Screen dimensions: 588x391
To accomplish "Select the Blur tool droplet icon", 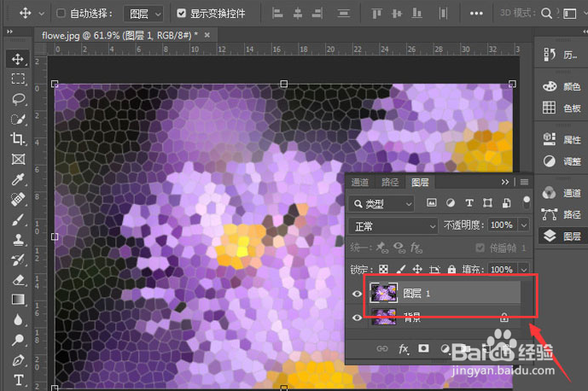I will 18,319.
